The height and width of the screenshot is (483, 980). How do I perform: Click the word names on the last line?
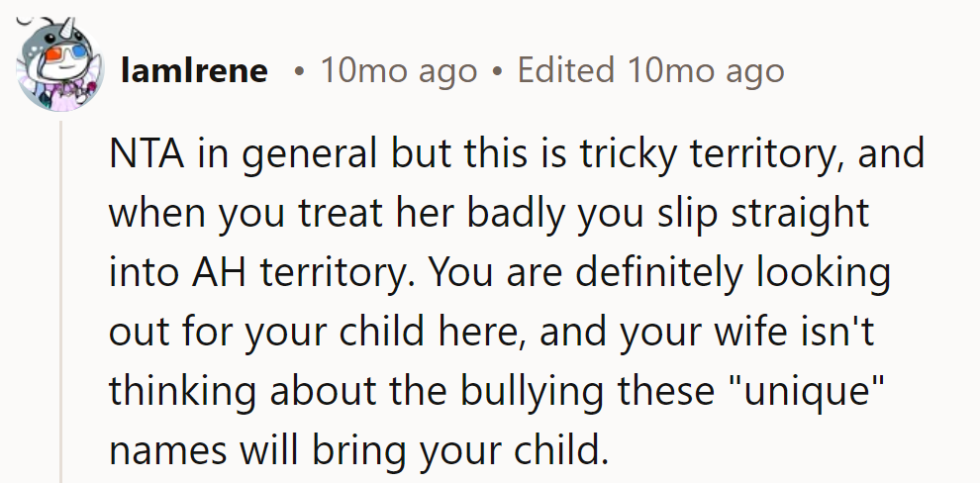tap(168, 452)
